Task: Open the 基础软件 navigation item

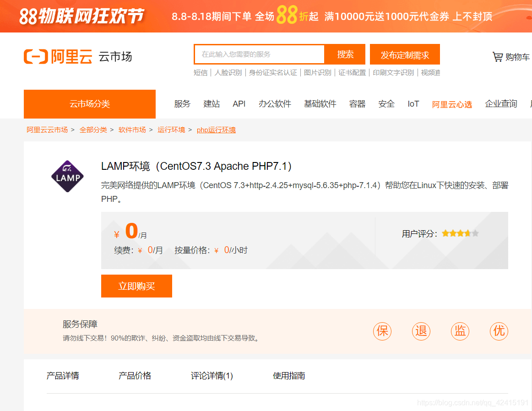Action: [320, 104]
